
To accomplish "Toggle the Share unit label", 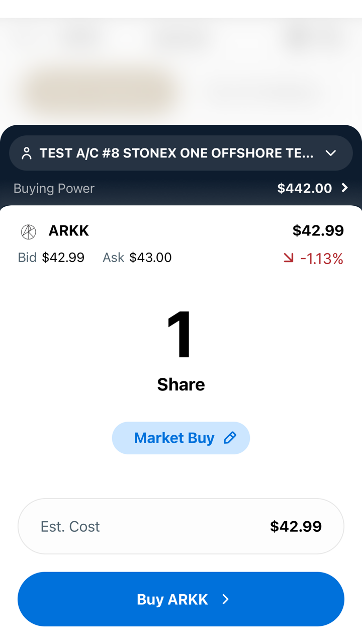I will click(x=180, y=384).
